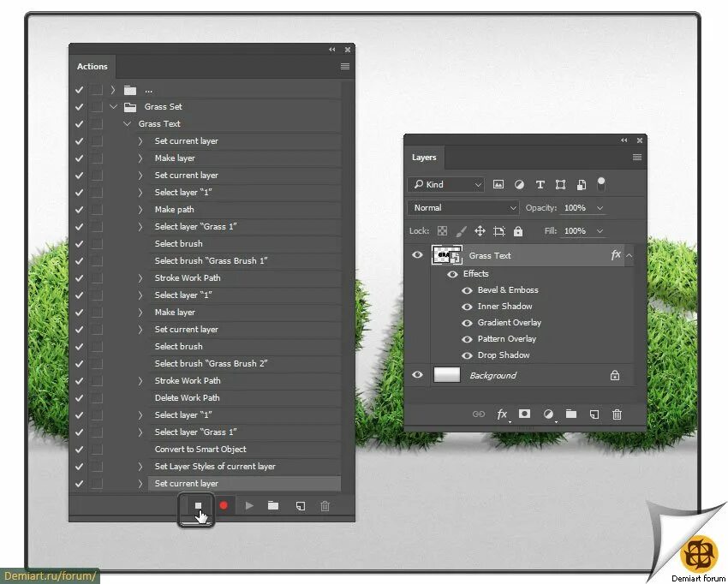Select the Delete Work Path step
Image resolution: width=728 pixels, height=584 pixels.
pyautogui.click(x=245, y=398)
